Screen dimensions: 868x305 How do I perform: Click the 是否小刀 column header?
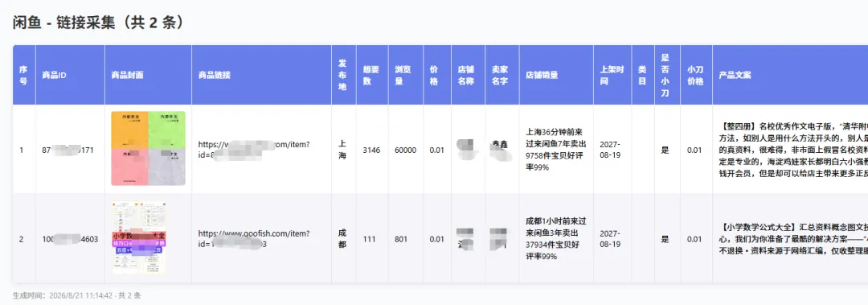[x=666, y=75]
